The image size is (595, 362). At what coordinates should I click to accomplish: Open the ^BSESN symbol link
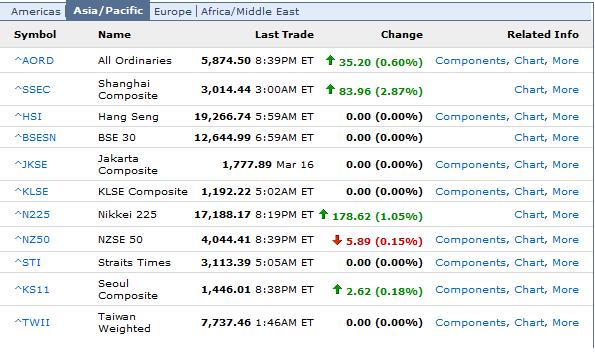[x=35, y=137]
